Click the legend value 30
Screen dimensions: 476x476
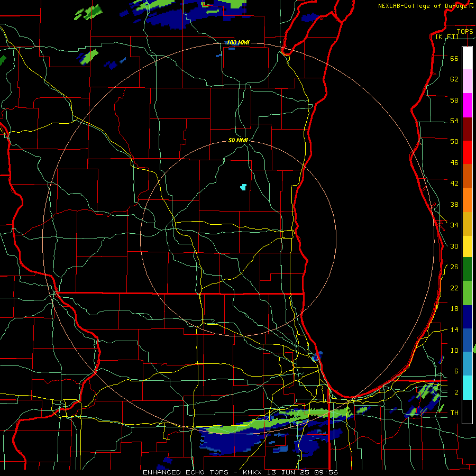click(x=454, y=246)
